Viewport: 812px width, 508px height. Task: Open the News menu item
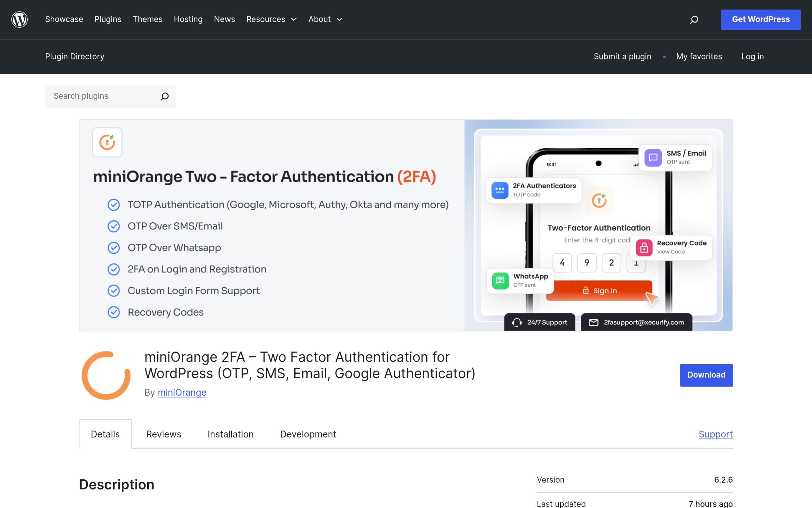click(225, 19)
